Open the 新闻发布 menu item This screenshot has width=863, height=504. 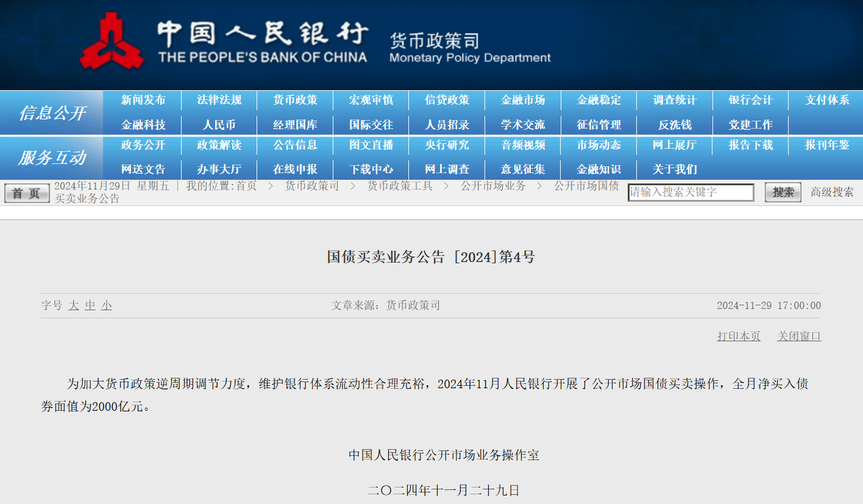pyautogui.click(x=143, y=100)
